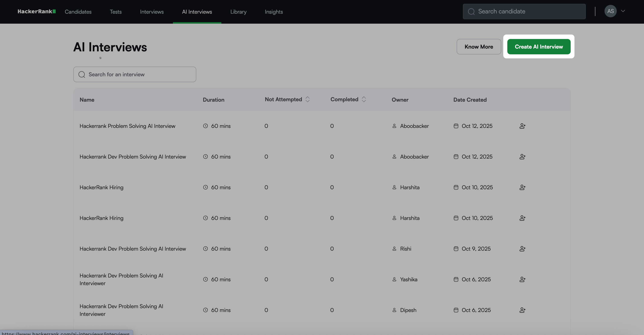Click the invite candidate icon in Yashika's row
The height and width of the screenshot is (335, 644).
(522, 280)
